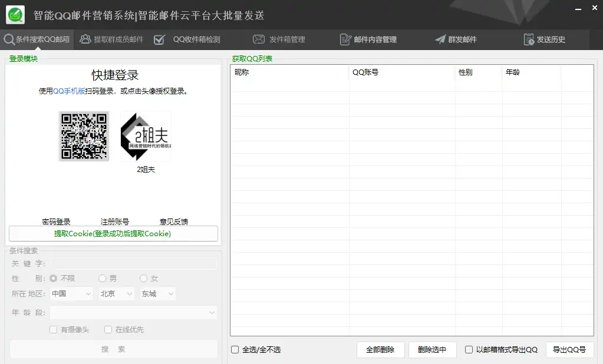Viewport: 603px width, 364px height.
Task: Enable the 在线优先 checkbox
Action: [108, 330]
